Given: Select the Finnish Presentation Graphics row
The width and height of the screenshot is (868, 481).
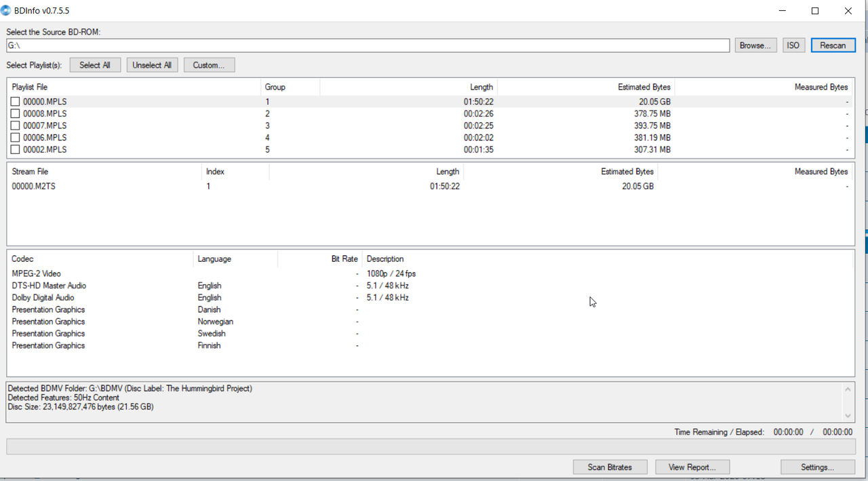Looking at the screenshot, I should (x=430, y=346).
